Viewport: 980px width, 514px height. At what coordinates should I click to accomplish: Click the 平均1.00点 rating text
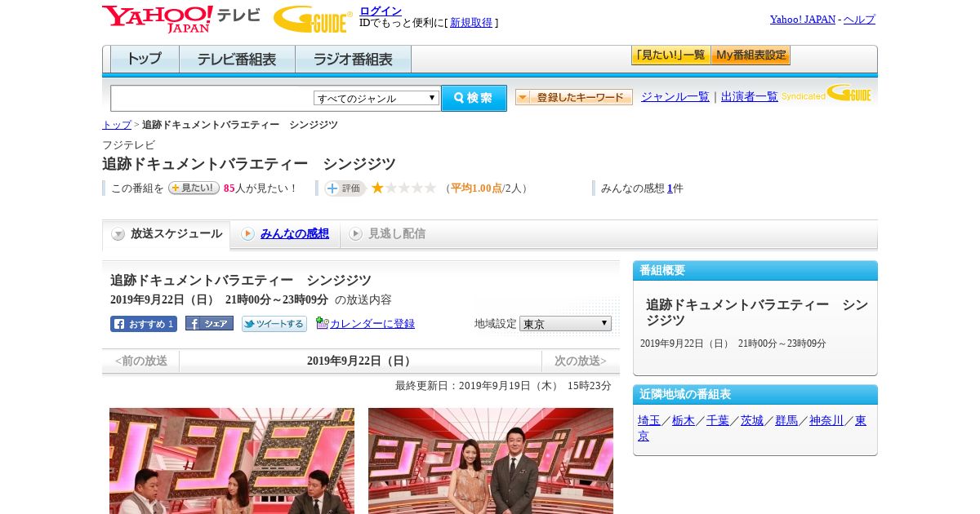(476, 188)
